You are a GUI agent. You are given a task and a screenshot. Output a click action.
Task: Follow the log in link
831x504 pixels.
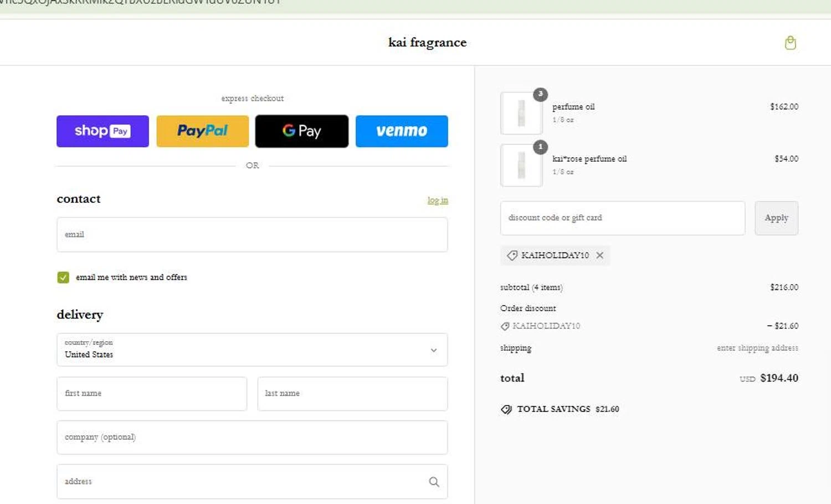tap(438, 200)
